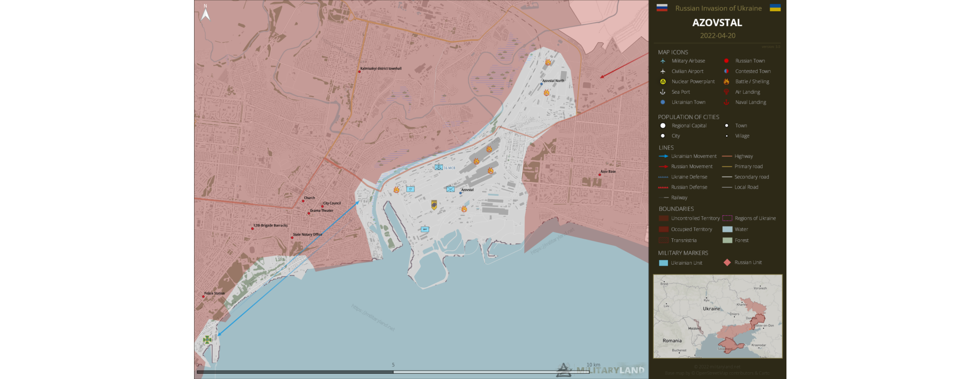Click the 36 MCB unit marker on the map
Screen dimensions: 980x379
[439, 167]
